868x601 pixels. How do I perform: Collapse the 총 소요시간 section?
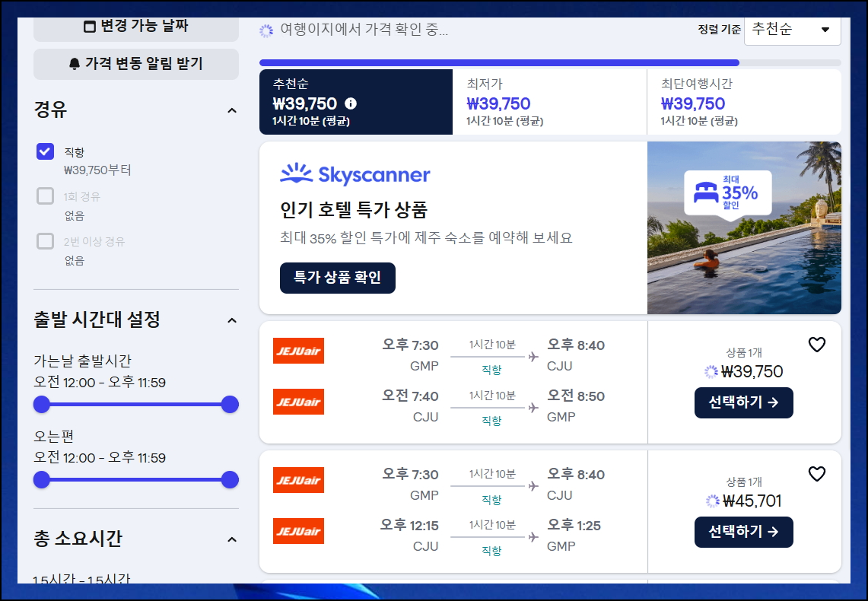point(232,539)
